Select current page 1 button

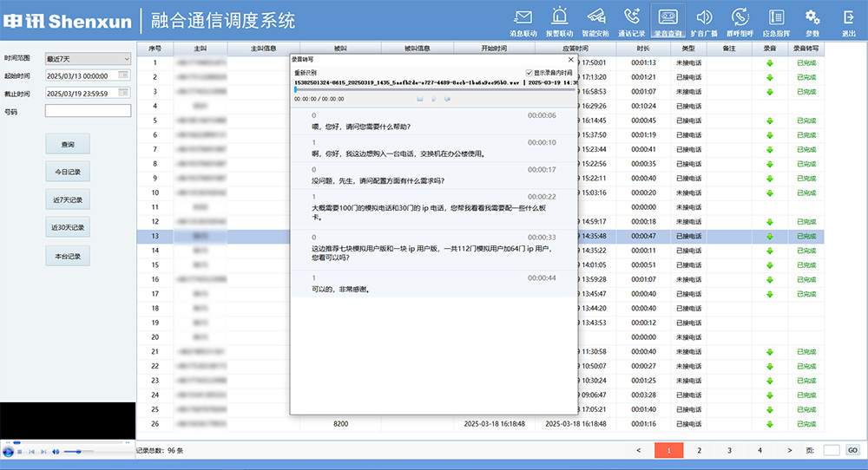(x=668, y=450)
